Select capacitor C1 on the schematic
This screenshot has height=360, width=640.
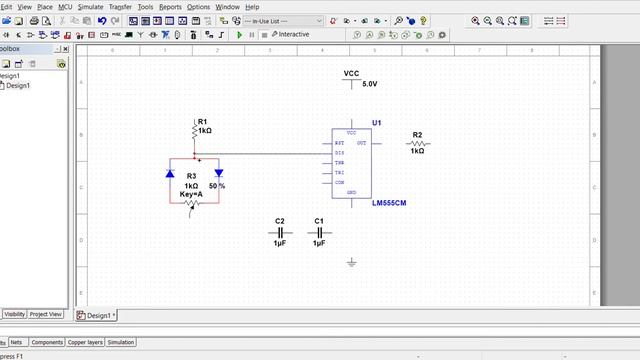tap(319, 233)
